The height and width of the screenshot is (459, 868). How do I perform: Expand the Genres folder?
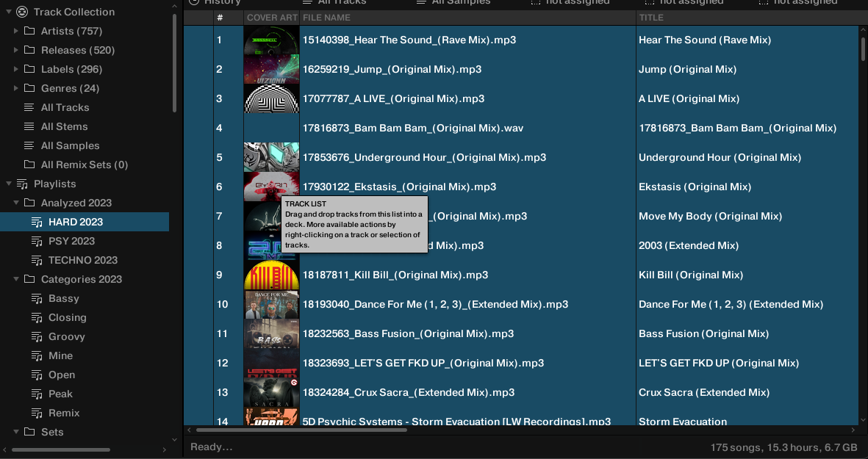tap(16, 89)
